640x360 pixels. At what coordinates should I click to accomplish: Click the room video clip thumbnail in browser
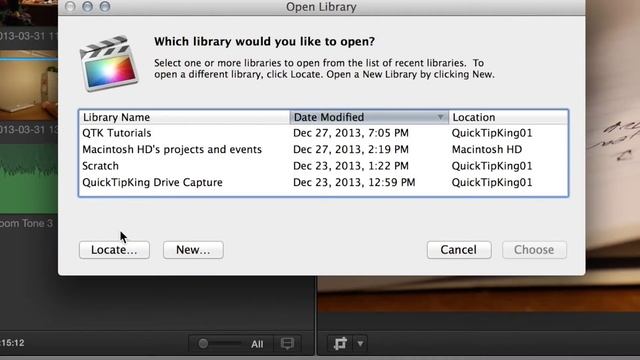[x=29, y=86]
